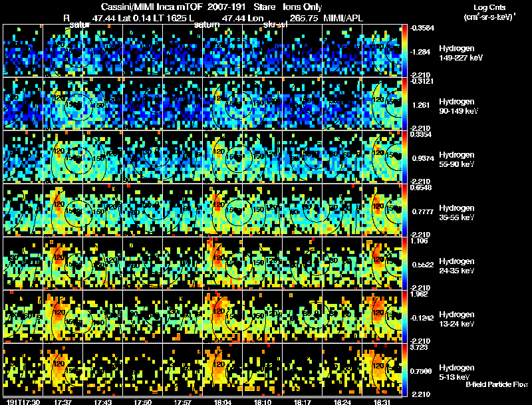Click the 'LT 1625' header text
Image resolution: width=532 pixels, height=405 pixels.
(172, 18)
